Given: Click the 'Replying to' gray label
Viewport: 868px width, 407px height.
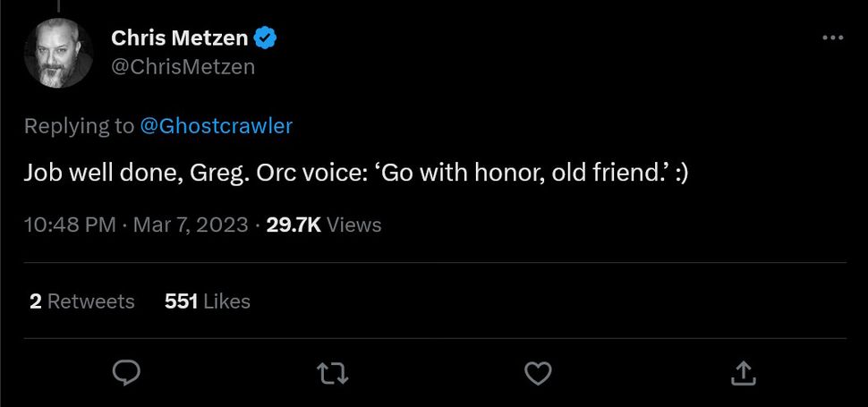Looking at the screenshot, I should point(79,126).
